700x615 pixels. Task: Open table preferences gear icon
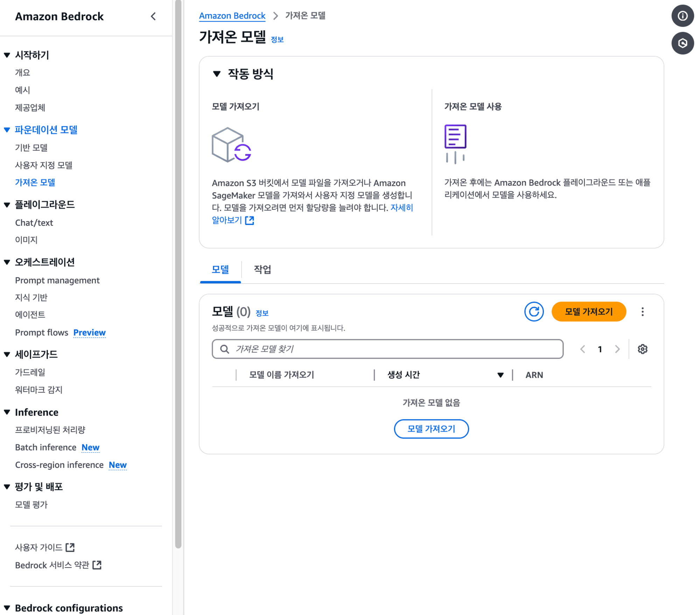[642, 349]
